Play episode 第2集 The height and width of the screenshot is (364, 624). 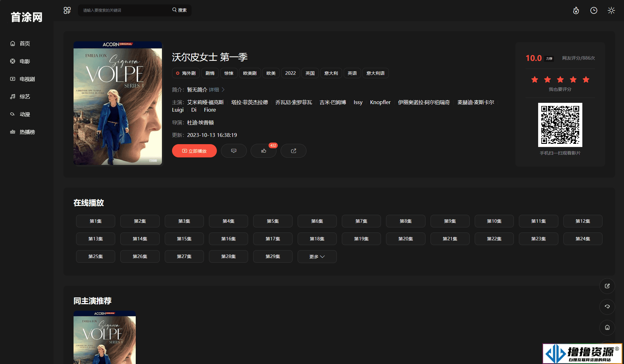tap(140, 221)
